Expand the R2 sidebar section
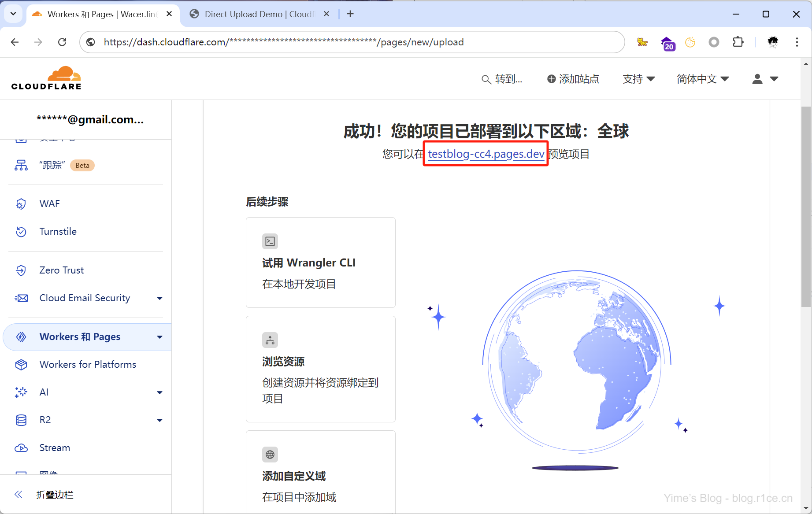This screenshot has width=812, height=514. pyautogui.click(x=159, y=420)
